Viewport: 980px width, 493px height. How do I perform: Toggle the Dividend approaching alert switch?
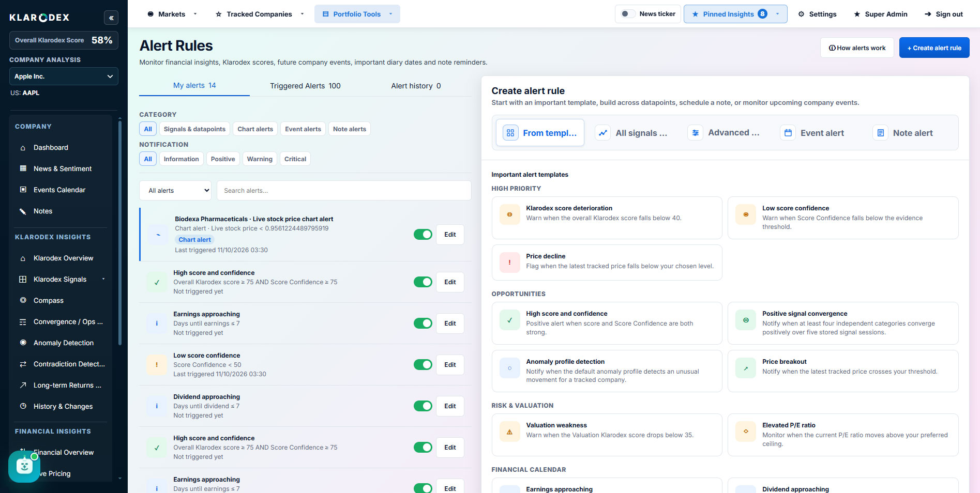pyautogui.click(x=423, y=406)
